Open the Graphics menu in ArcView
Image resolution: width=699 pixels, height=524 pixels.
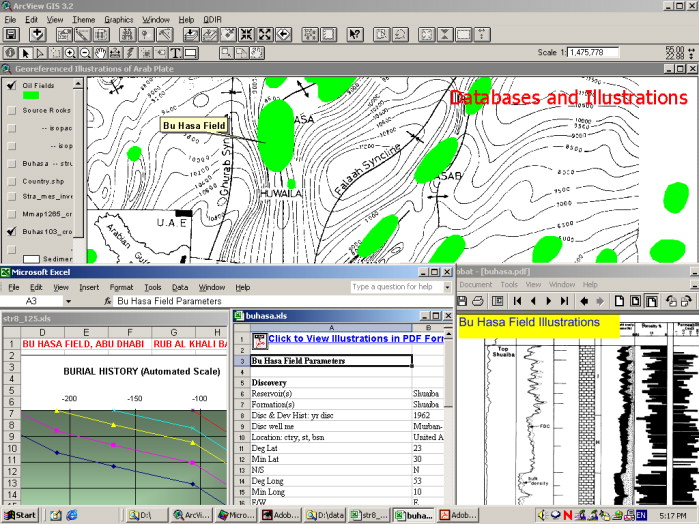(x=119, y=20)
